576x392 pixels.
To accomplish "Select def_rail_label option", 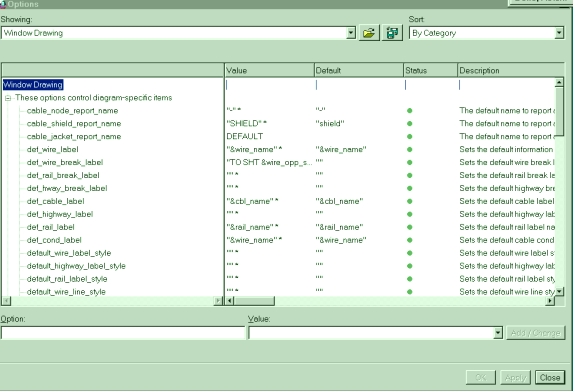I will click(51, 227).
